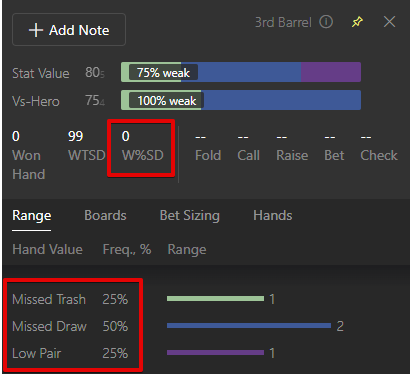
Task: Select the Missed Draw row
Action: point(70,326)
